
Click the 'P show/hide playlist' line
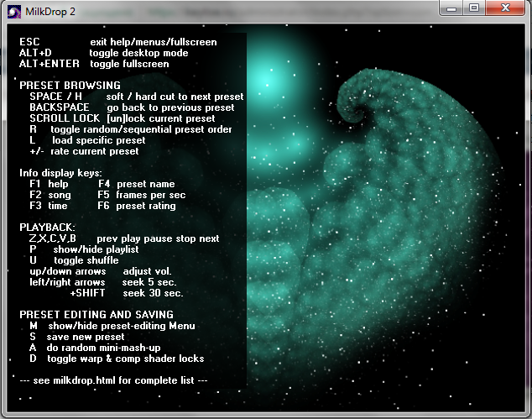83,249
